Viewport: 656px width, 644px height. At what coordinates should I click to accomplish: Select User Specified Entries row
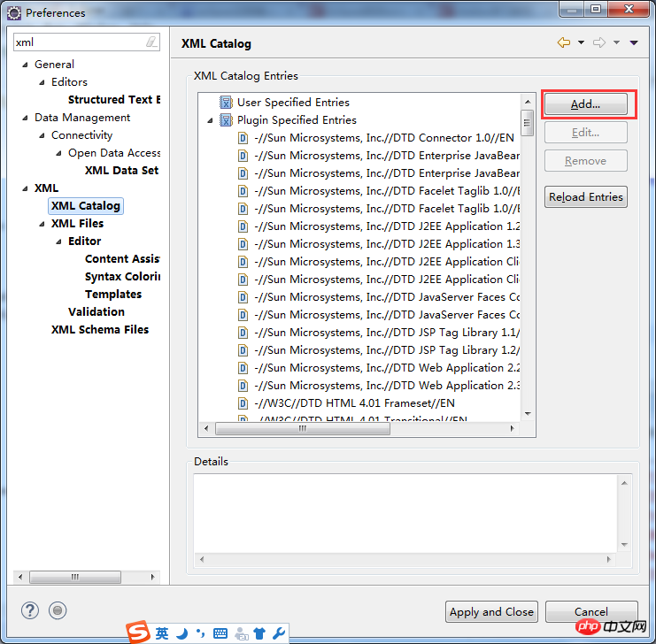pyautogui.click(x=293, y=103)
